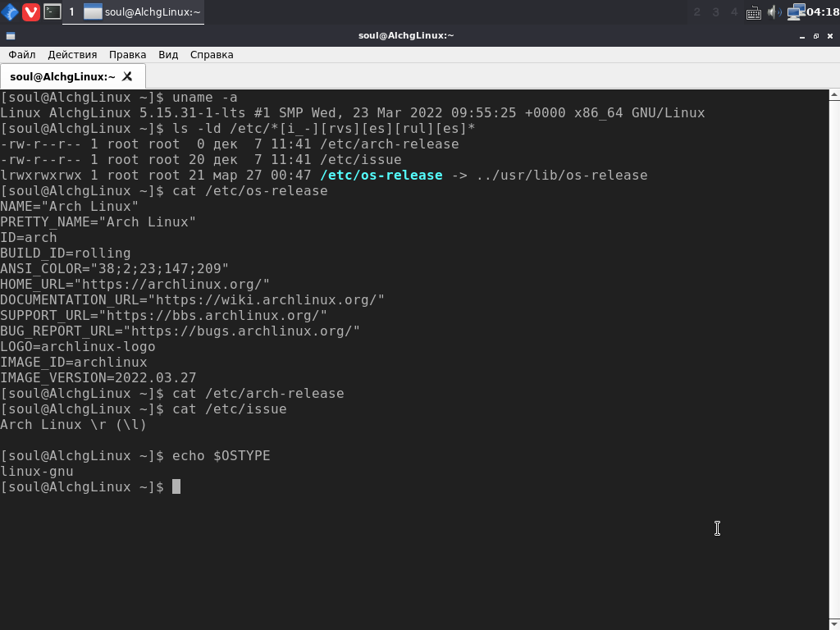The image size is (840, 630).
Task: Click the 'uname -a' command text
Action: point(204,98)
